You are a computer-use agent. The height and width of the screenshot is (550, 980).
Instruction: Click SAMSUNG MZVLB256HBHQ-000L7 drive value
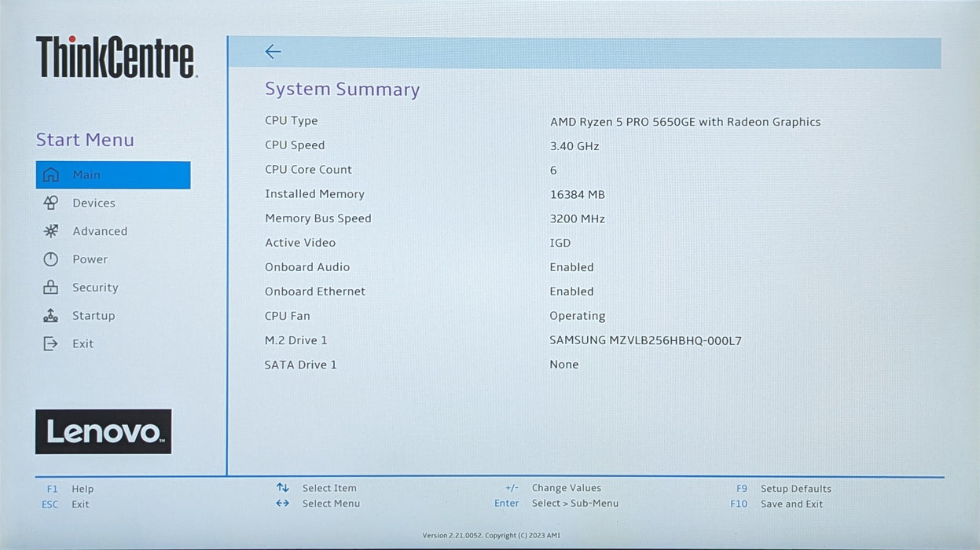pyautogui.click(x=646, y=341)
